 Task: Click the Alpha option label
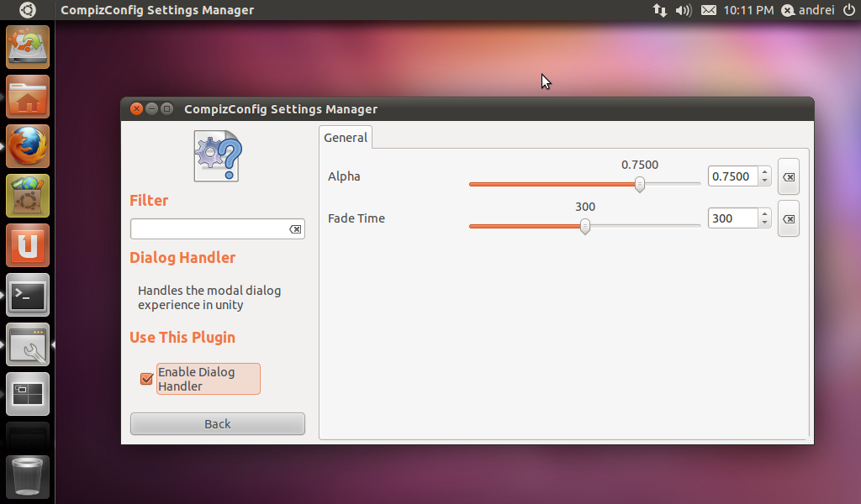tap(344, 176)
